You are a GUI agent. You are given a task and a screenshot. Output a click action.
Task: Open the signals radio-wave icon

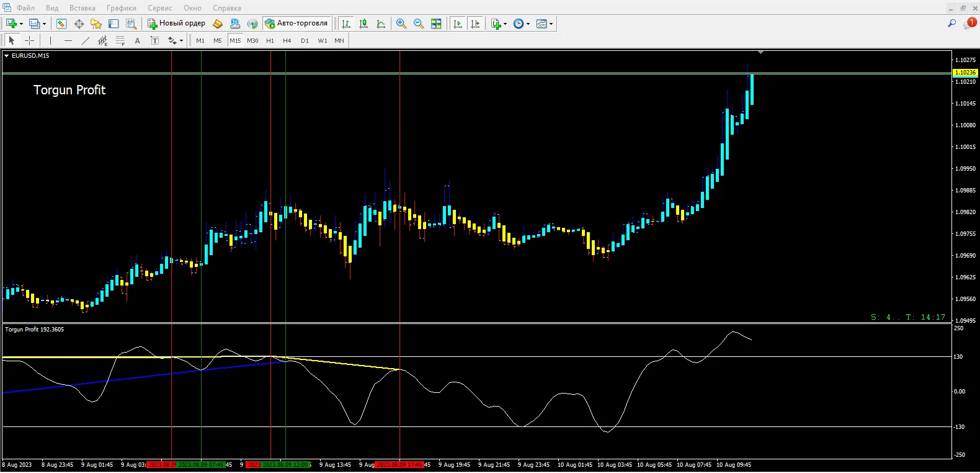(x=252, y=24)
